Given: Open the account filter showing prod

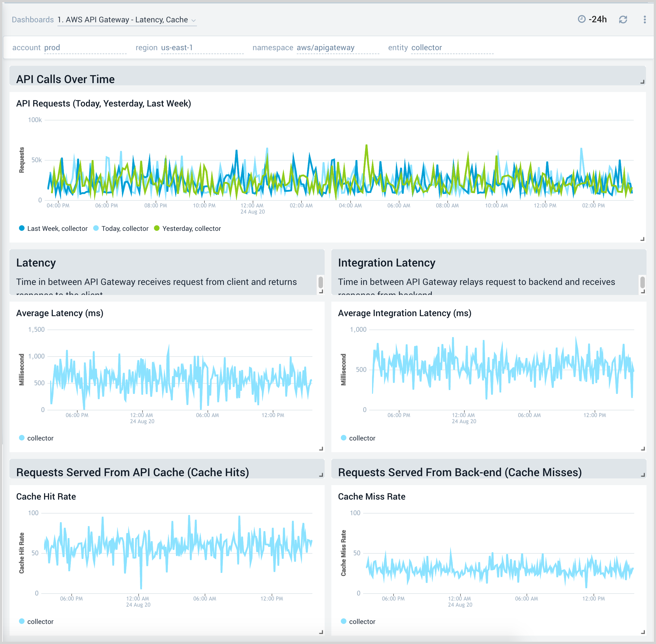Looking at the screenshot, I should [52, 47].
